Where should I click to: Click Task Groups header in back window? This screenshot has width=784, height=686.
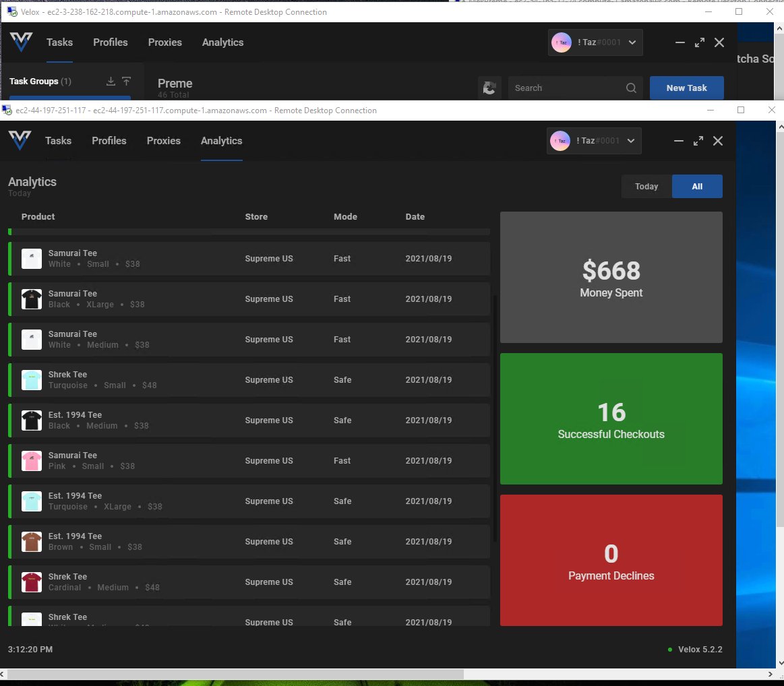pyautogui.click(x=40, y=81)
